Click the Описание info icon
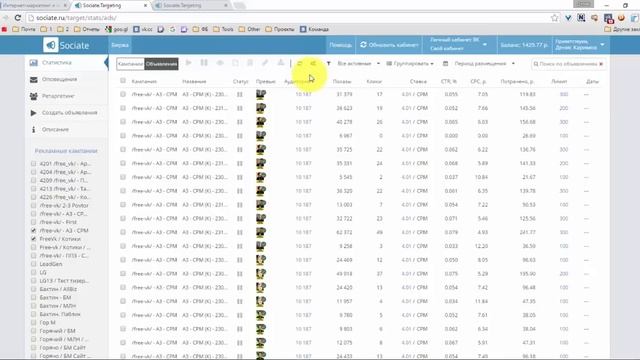 pyautogui.click(x=33, y=129)
